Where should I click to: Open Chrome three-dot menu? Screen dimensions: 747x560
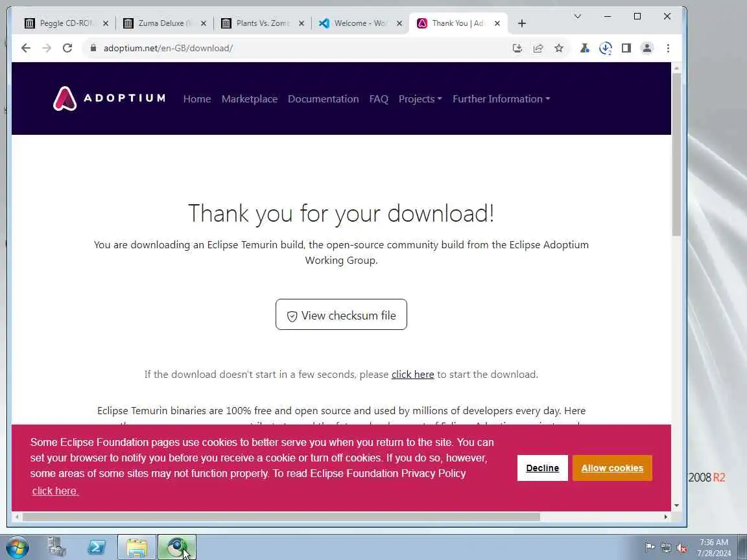pyautogui.click(x=668, y=48)
